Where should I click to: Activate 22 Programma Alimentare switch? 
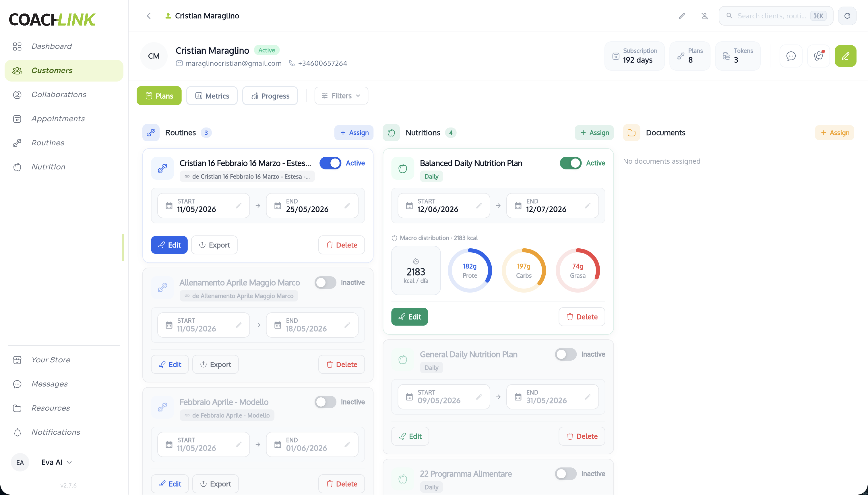pyautogui.click(x=565, y=473)
